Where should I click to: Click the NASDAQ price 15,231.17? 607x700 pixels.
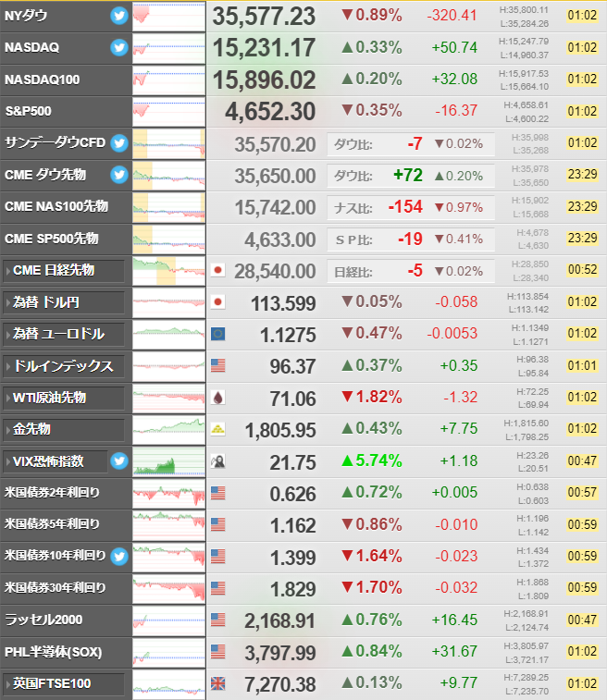(x=264, y=48)
